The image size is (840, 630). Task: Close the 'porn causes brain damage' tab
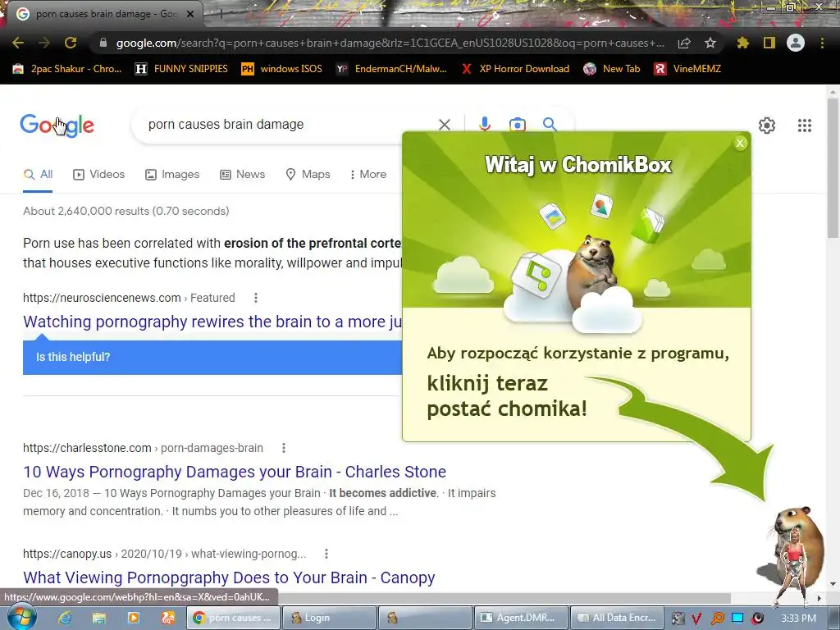190,14
